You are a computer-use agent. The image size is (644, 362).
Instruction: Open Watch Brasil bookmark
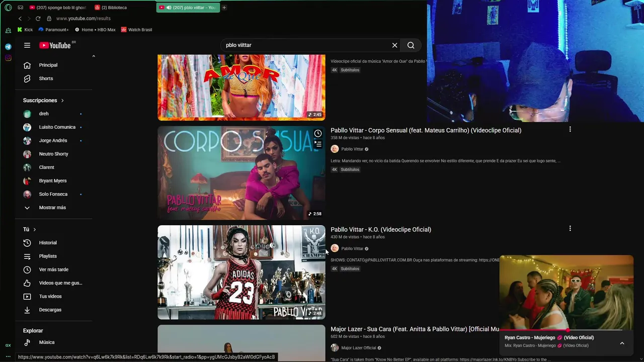click(136, 30)
